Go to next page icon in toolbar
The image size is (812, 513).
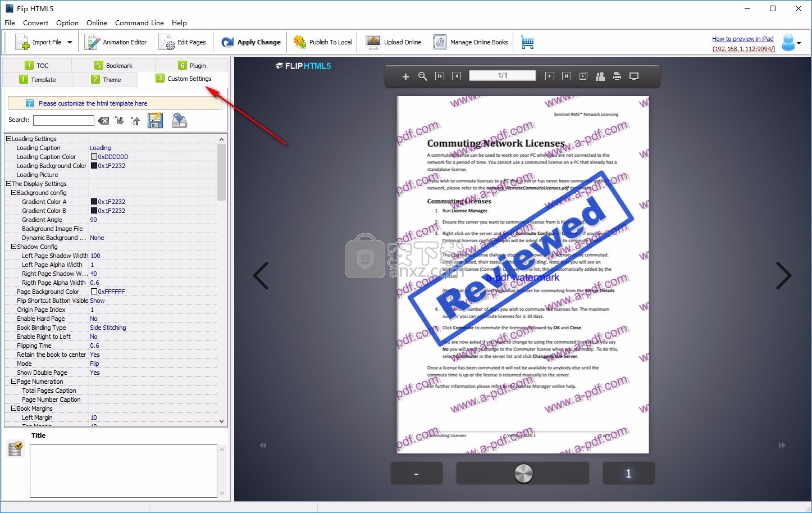coord(550,76)
